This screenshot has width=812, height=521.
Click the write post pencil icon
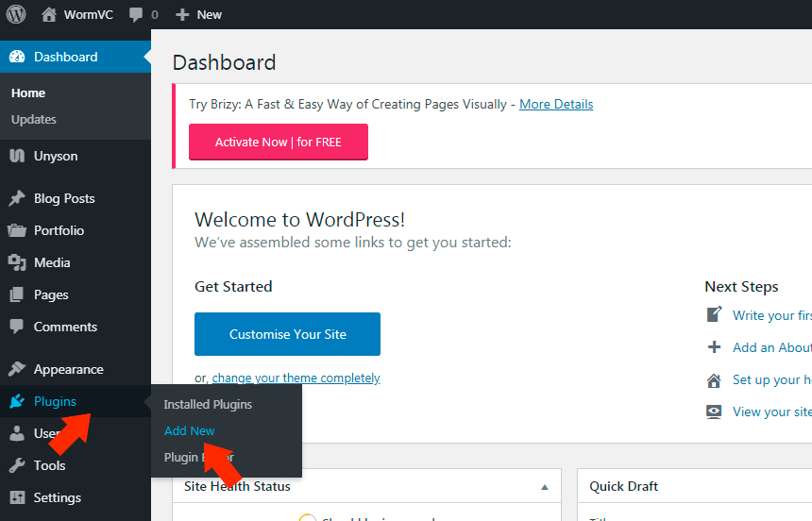coord(714,314)
